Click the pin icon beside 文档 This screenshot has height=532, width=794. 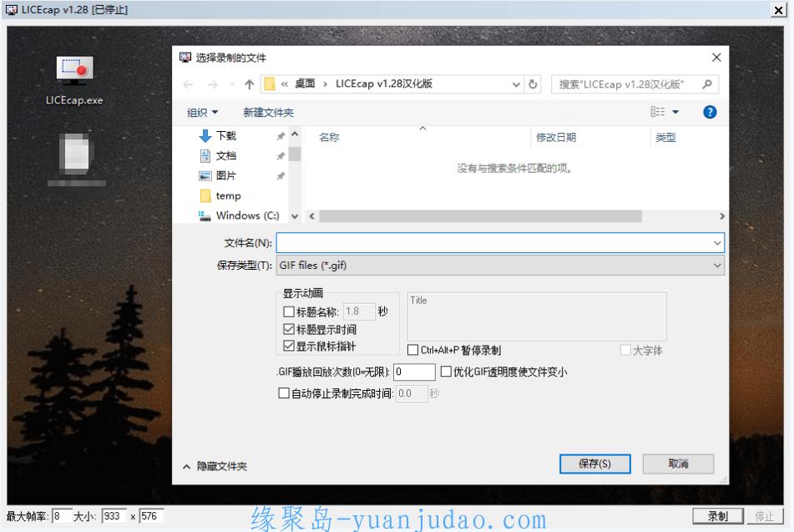281,156
